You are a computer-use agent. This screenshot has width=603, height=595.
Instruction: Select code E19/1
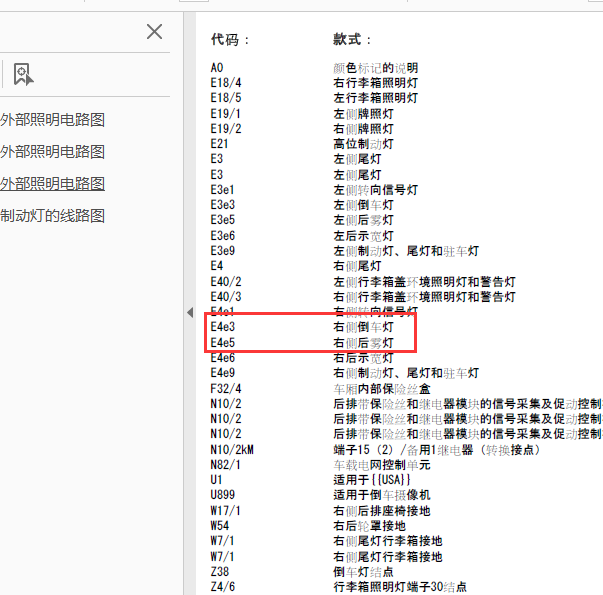point(226,114)
